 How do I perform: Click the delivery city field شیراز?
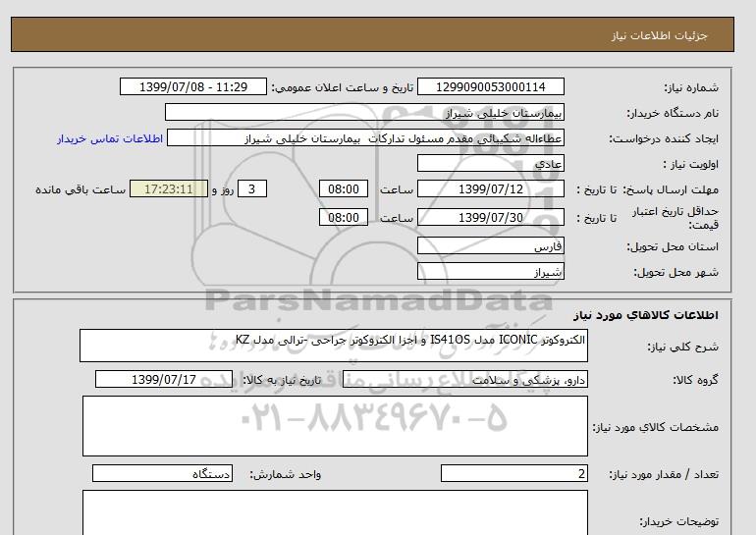tap(490, 271)
